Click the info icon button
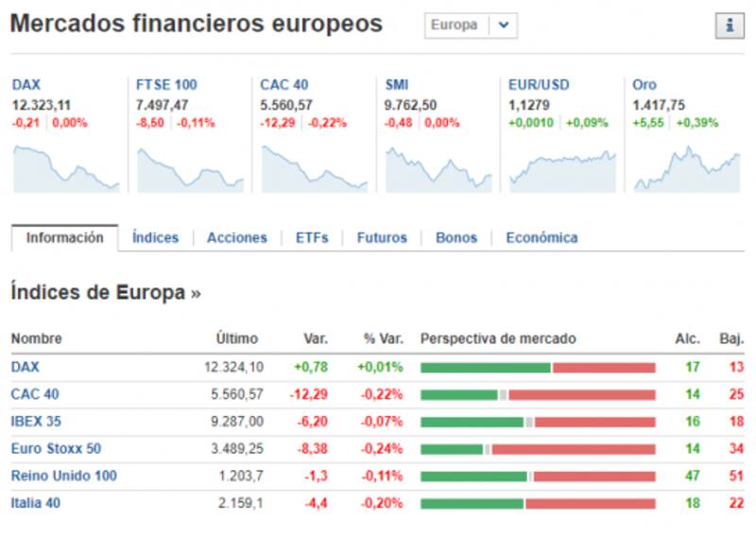 729,26
